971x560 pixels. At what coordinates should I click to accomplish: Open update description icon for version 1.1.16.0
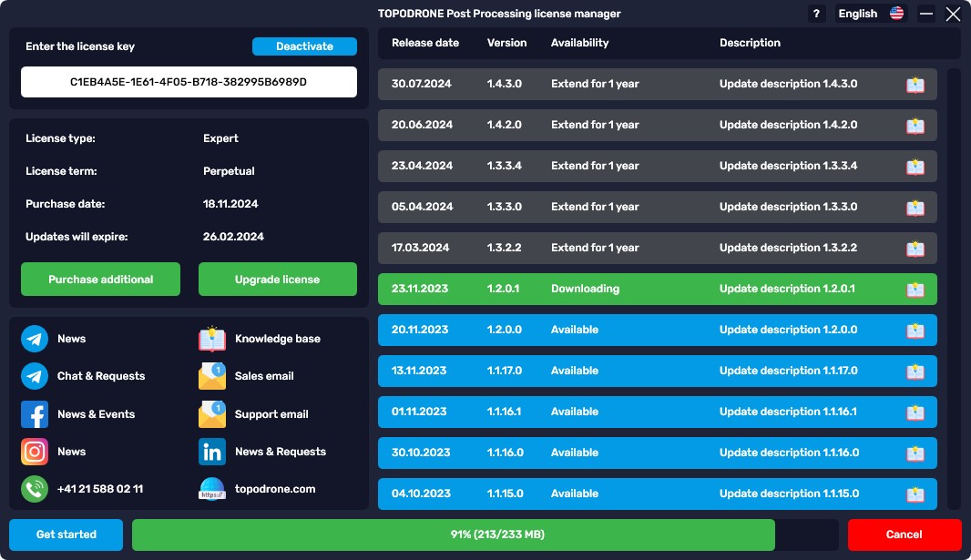tap(915, 453)
